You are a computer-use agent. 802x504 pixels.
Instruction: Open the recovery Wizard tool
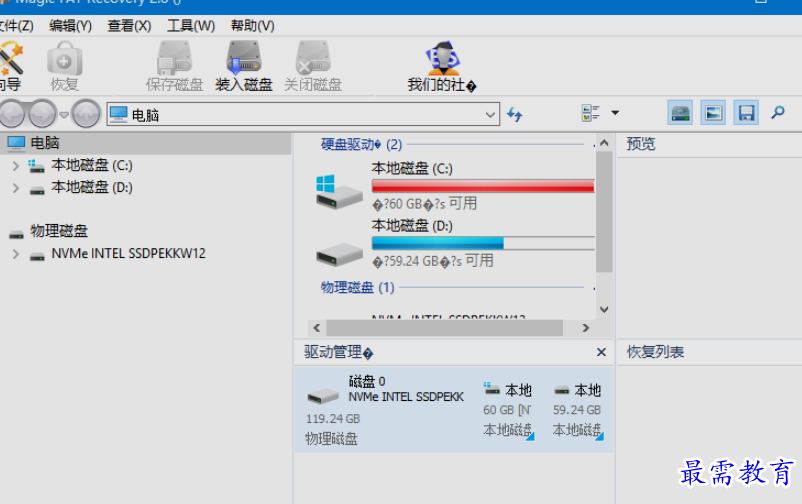coord(10,67)
